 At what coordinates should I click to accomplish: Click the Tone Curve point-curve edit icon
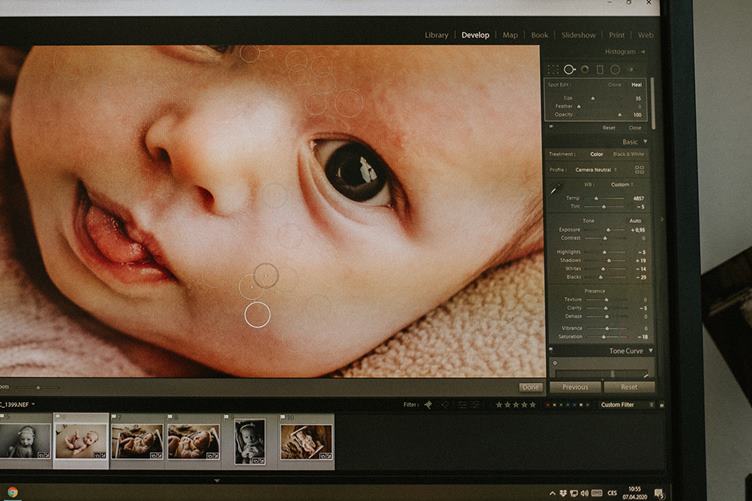pyautogui.click(x=646, y=374)
